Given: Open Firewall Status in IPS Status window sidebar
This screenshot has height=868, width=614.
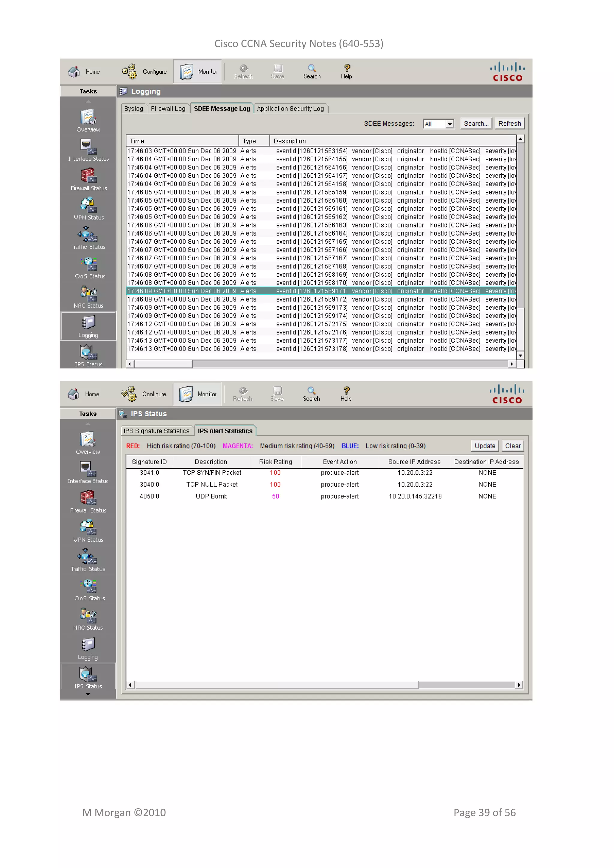Looking at the screenshot, I should point(88,502).
